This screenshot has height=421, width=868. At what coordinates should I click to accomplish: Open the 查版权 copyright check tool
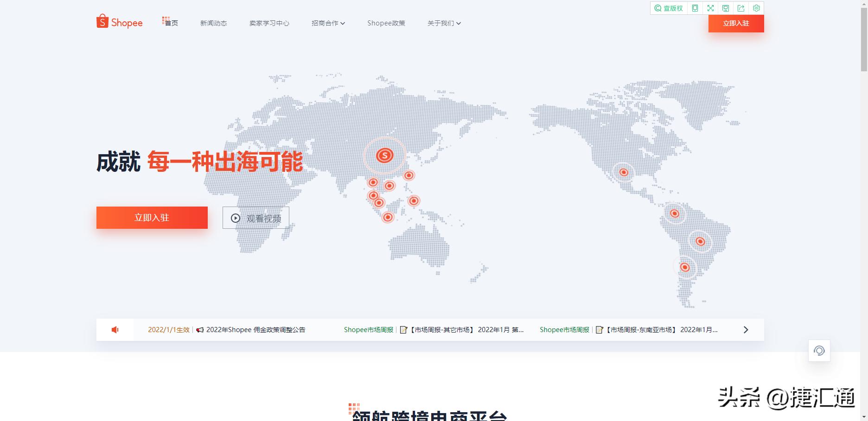pos(668,8)
